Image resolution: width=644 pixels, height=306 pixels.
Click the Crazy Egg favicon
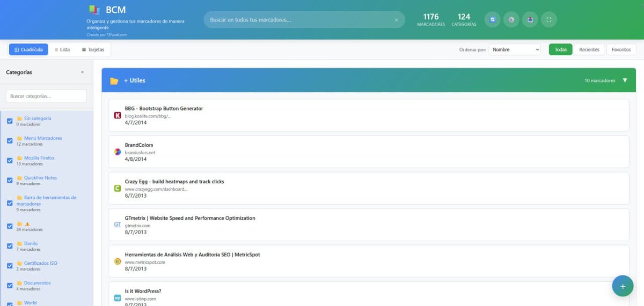coord(118,188)
